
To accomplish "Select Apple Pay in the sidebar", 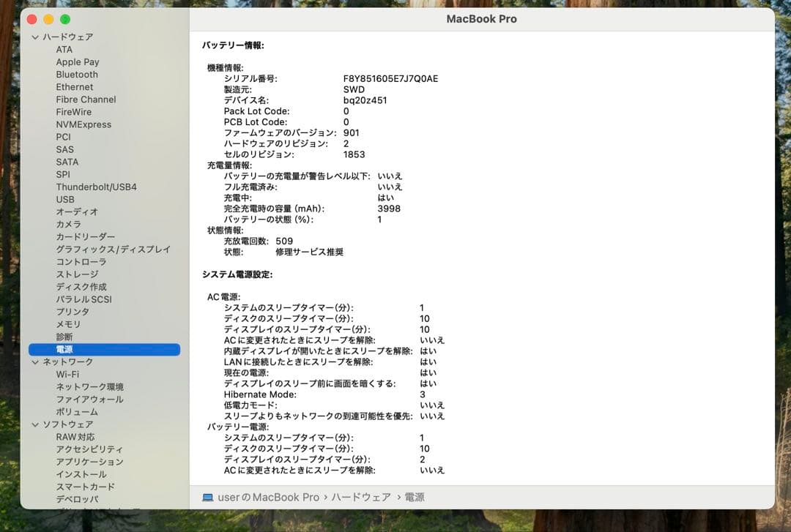I will pyautogui.click(x=77, y=62).
